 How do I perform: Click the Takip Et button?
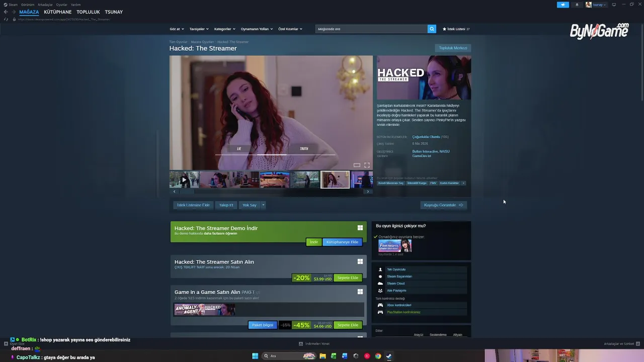(226, 205)
